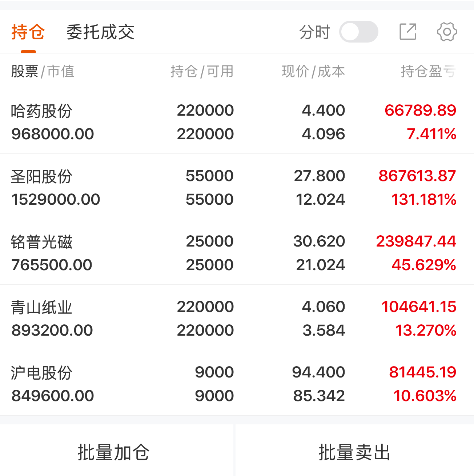Open the 圣阳股份 holding row

[x=237, y=187]
